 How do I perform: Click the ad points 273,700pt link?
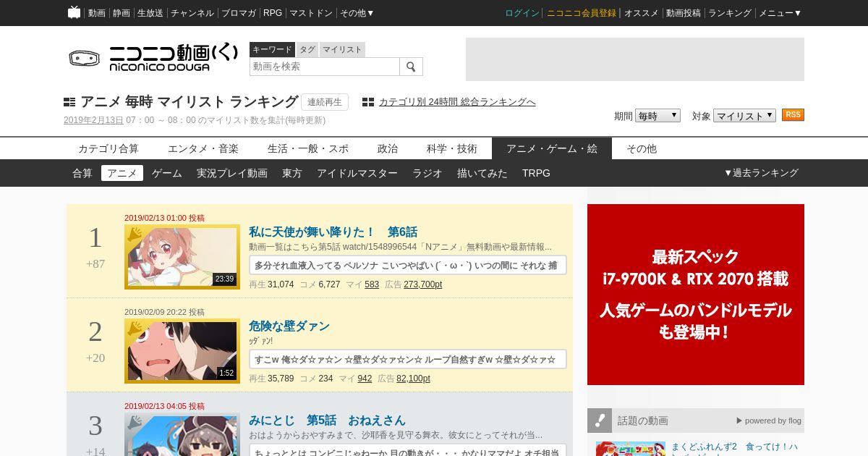[x=423, y=284]
